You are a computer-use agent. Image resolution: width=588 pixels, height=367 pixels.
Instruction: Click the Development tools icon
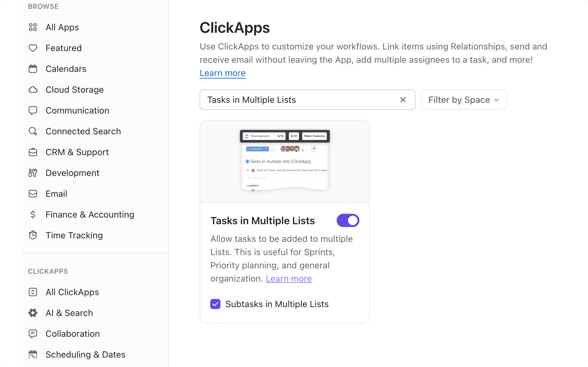coord(33,173)
